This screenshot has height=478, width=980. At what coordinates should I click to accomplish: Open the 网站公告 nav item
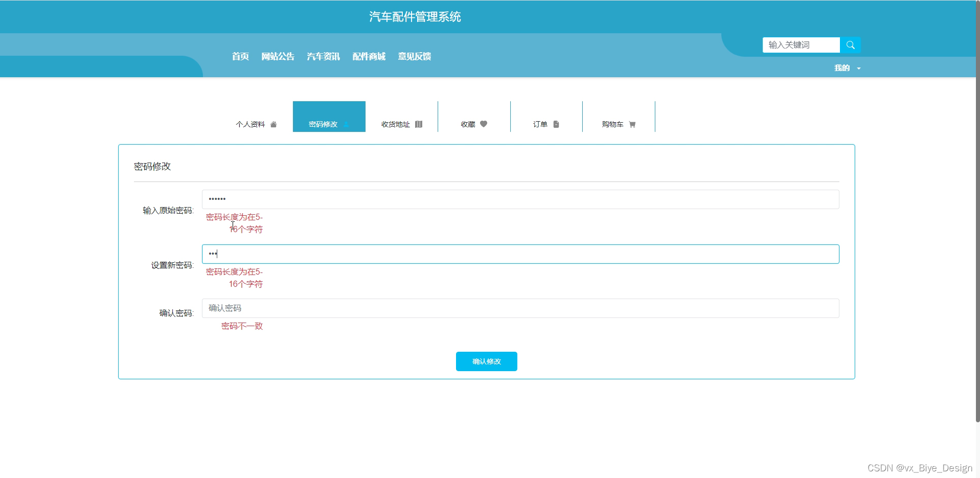(x=278, y=56)
